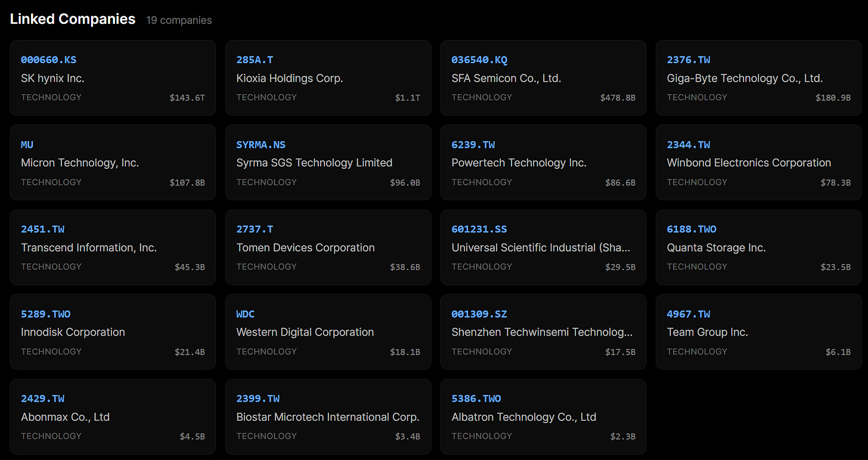Click ticker symbol 601231.SS
Image resolution: width=868 pixels, height=460 pixels.
click(479, 229)
